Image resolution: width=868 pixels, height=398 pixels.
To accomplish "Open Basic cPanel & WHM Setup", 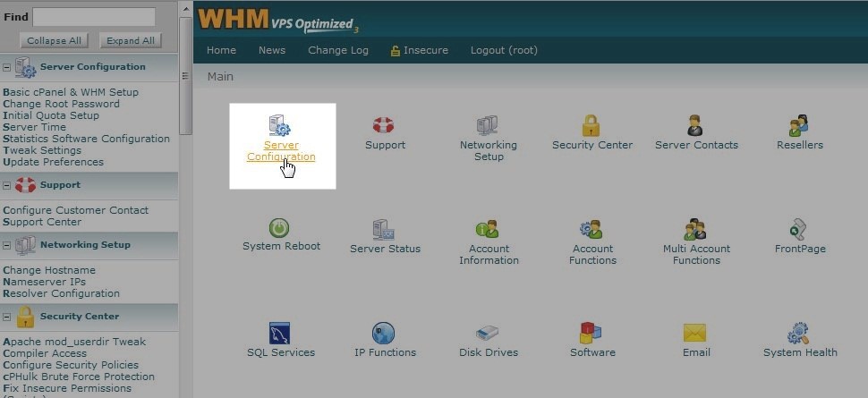I will 71,92.
